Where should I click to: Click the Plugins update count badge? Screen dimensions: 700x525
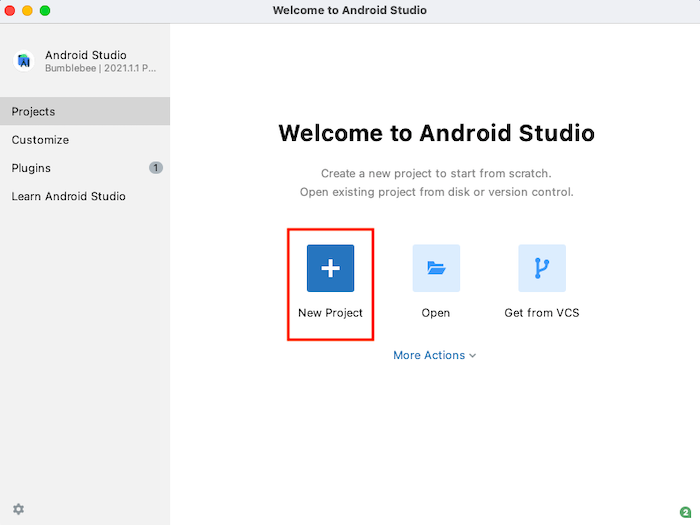point(156,168)
